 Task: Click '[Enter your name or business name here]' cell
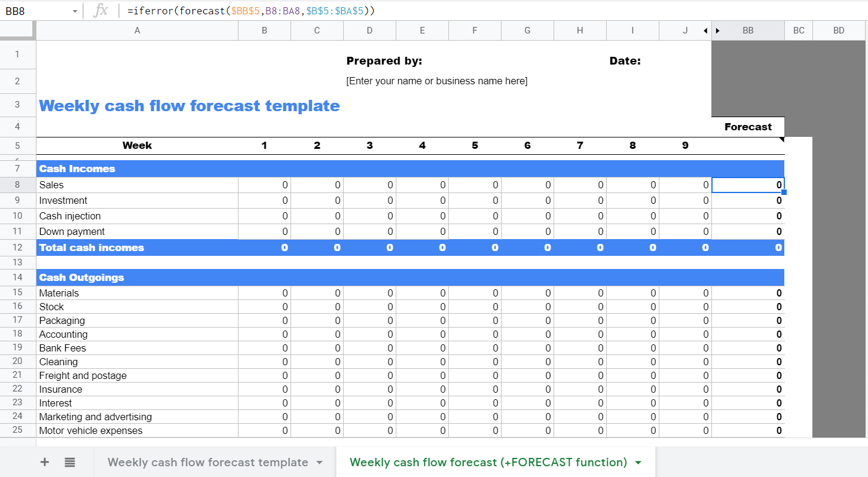[x=436, y=81]
